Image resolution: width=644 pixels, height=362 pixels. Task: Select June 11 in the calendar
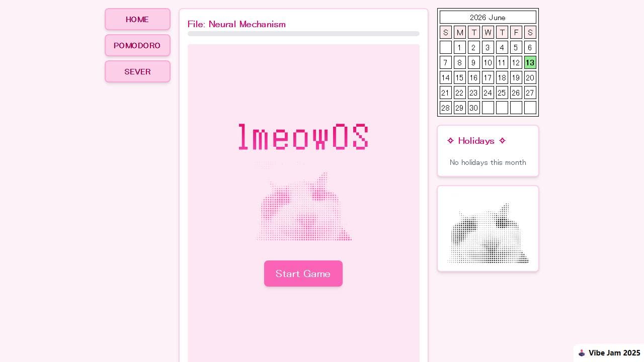pos(502,62)
